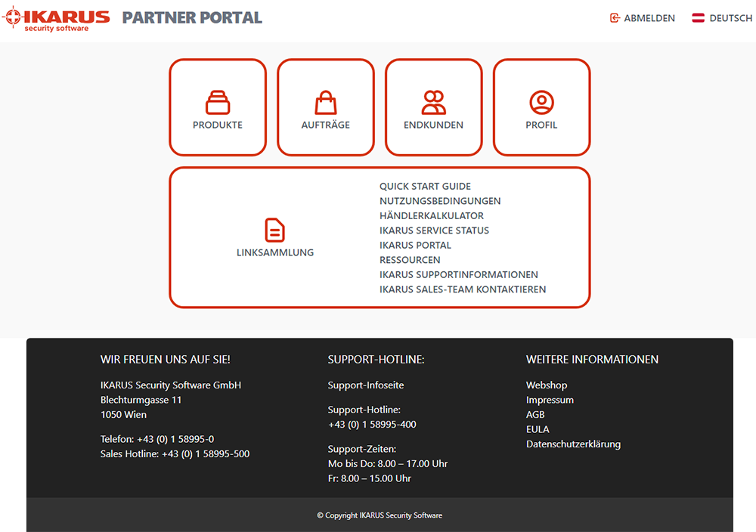This screenshot has width=756, height=532.
Task: Open the Endkunden people icon
Action: point(433,102)
